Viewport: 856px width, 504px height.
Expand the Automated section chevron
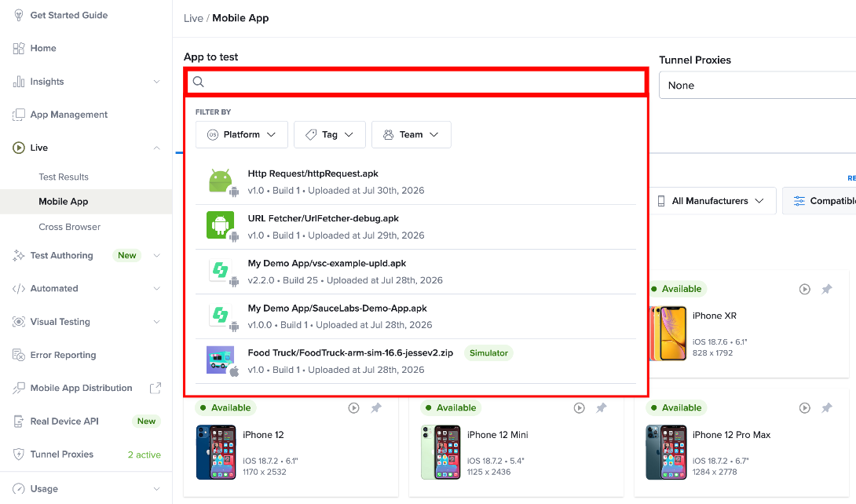[157, 289]
